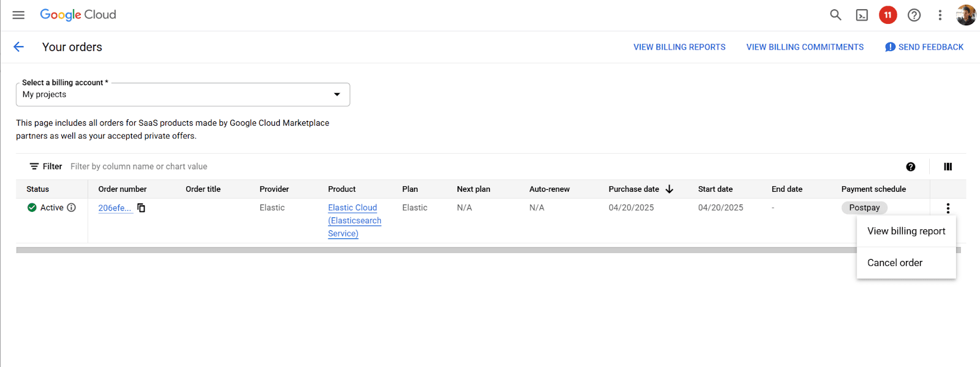Click the table filter help icon
The height and width of the screenshot is (367, 980).
(x=910, y=167)
